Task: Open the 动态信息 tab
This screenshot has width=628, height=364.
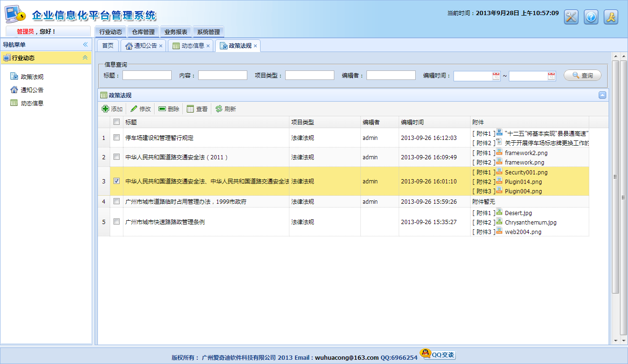Action: click(x=191, y=45)
